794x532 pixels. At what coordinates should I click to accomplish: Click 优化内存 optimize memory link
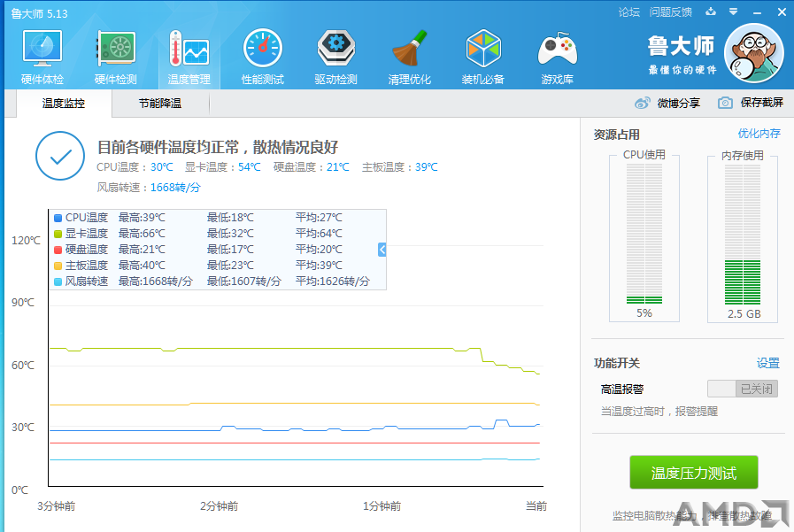(759, 134)
